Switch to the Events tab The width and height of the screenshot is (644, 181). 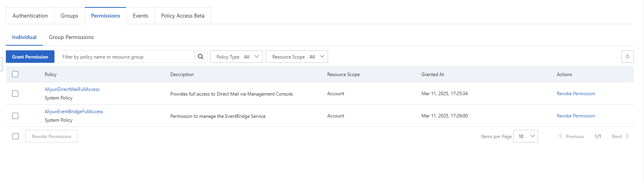tap(140, 16)
